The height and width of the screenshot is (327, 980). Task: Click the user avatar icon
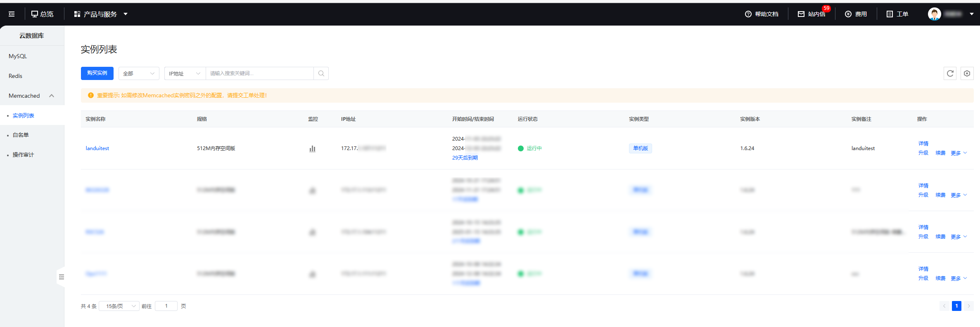(934, 14)
